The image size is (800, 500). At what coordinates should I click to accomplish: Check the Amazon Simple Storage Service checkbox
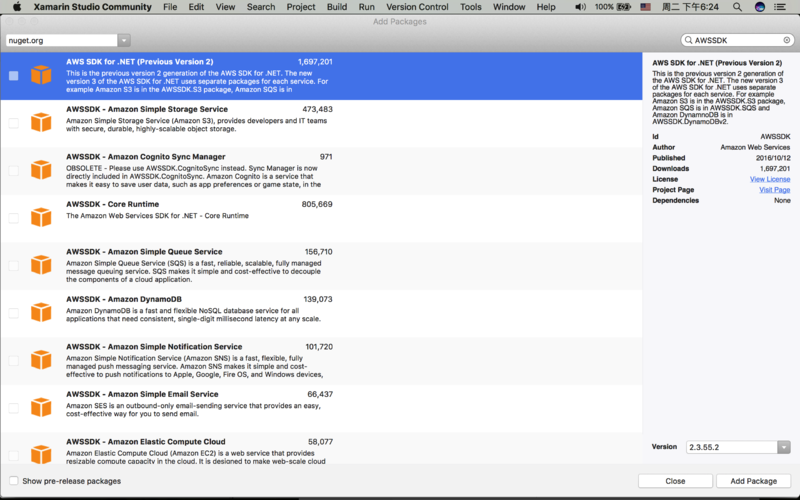14,123
